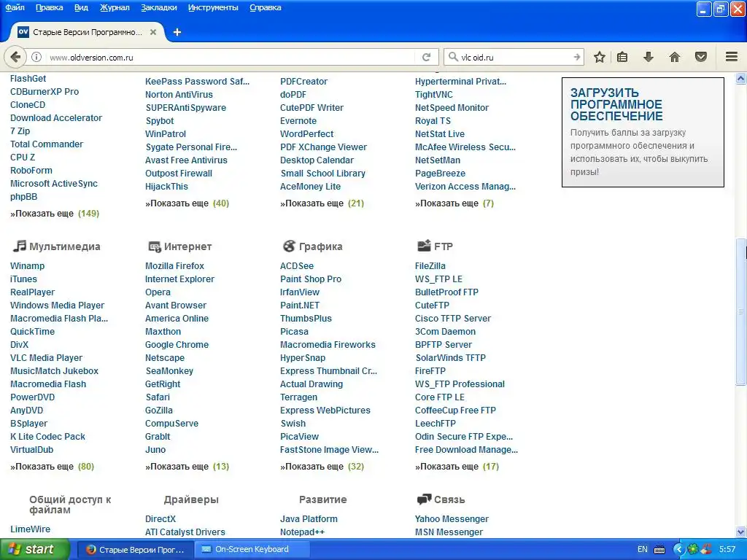Open the TightVNC link
747x560 pixels.
tap(433, 95)
